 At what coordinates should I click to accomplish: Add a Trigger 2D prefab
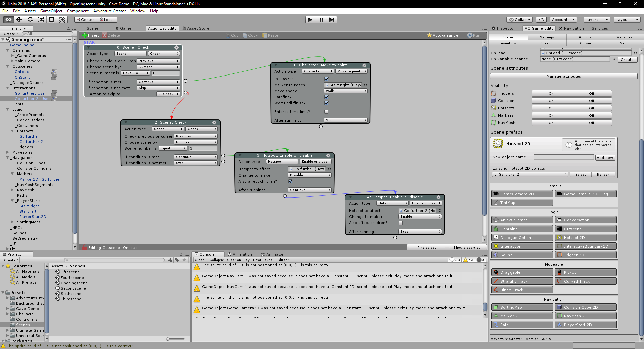pos(586,255)
